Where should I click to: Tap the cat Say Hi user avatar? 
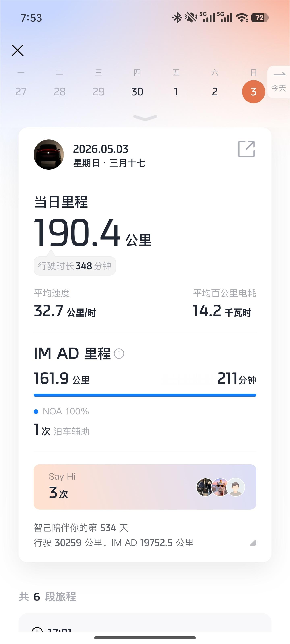[220, 487]
